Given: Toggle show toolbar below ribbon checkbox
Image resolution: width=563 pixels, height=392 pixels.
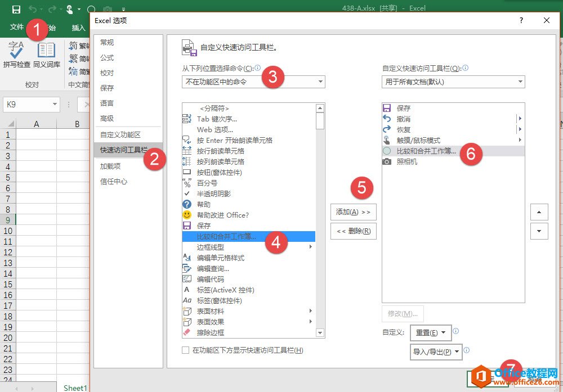Looking at the screenshot, I should pyautogui.click(x=186, y=350).
